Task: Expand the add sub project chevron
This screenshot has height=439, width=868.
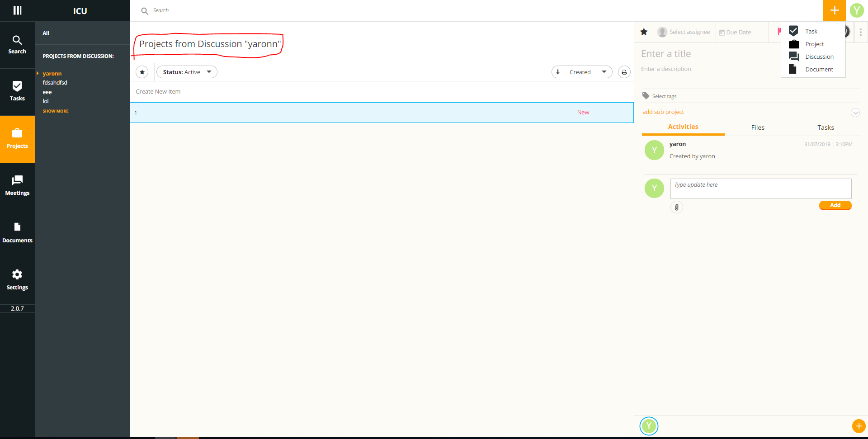Action: tap(855, 113)
